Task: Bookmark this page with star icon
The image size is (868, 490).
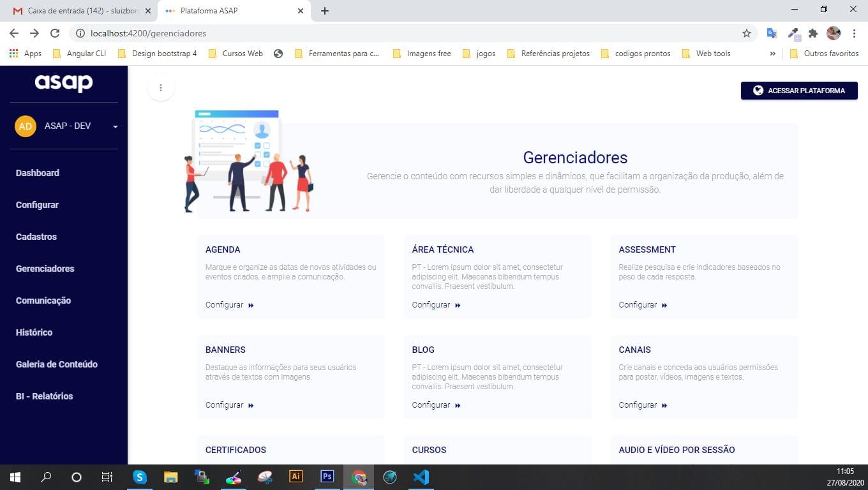Action: (746, 33)
